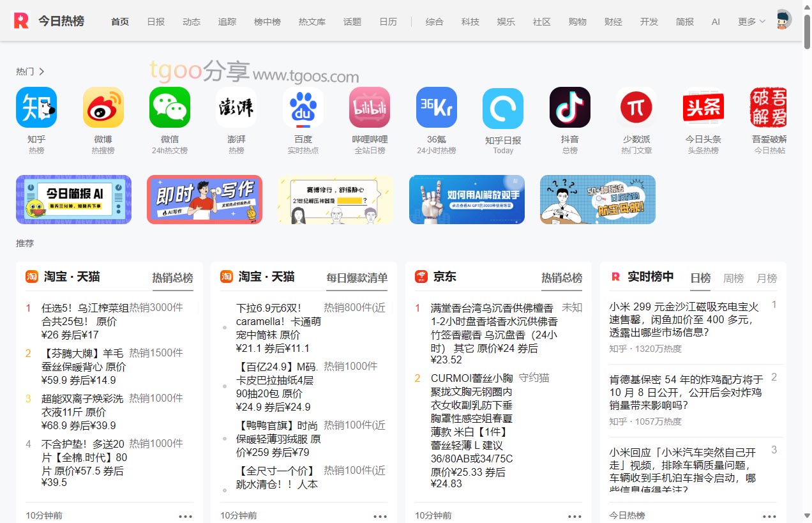Click the 36Kr (36氪) icon
The image size is (812, 523).
(437, 107)
